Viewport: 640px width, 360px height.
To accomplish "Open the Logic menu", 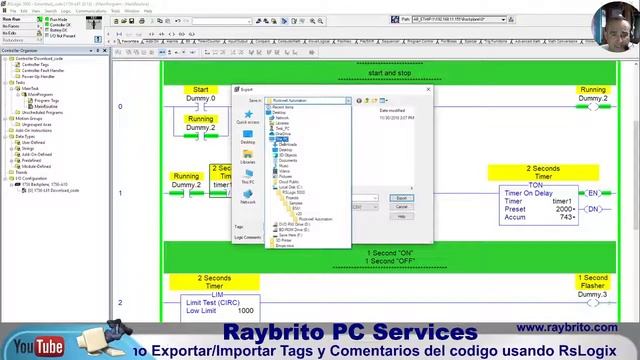I will (x=66, y=11).
